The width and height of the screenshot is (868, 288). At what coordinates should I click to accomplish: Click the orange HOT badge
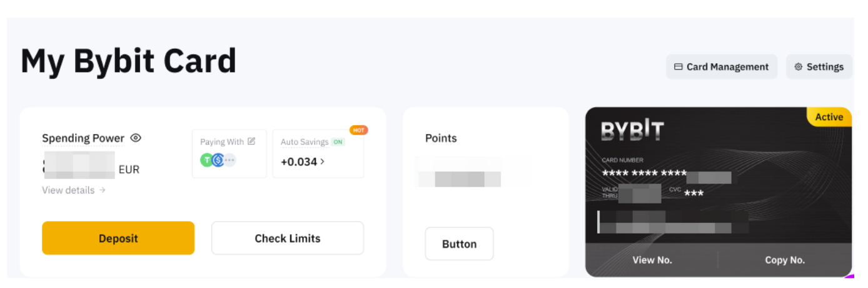[x=358, y=130]
